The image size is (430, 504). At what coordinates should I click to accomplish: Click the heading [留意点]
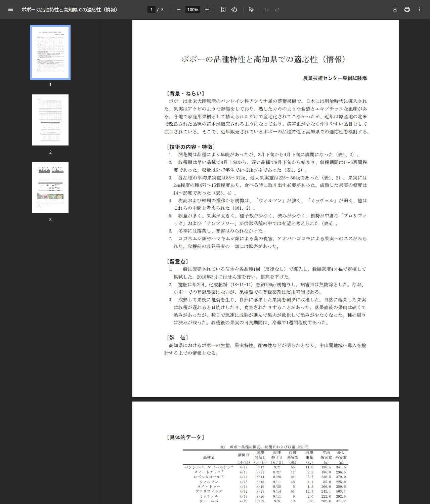coord(177,261)
